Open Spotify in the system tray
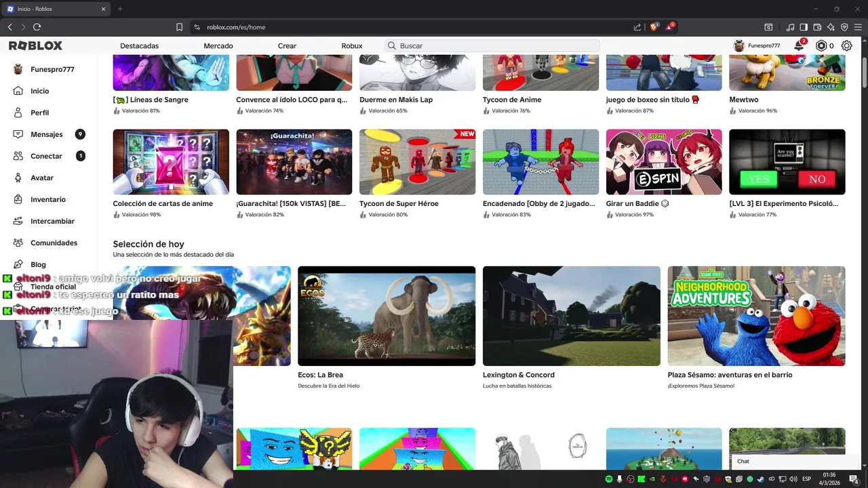 click(x=609, y=479)
